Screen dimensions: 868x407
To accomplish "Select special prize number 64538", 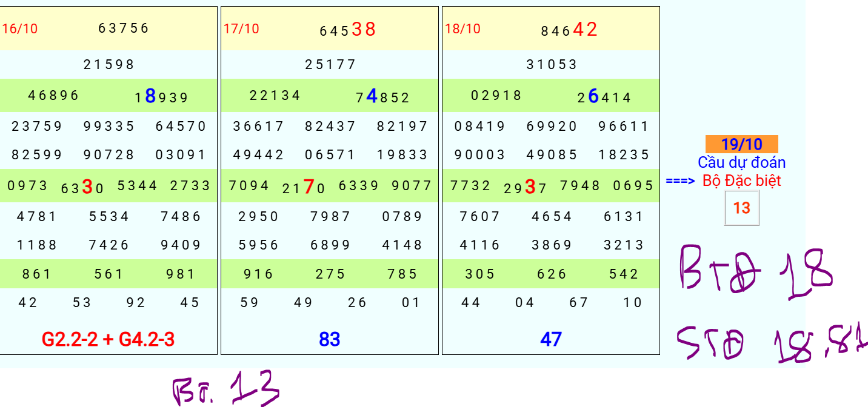I will coord(348,29).
